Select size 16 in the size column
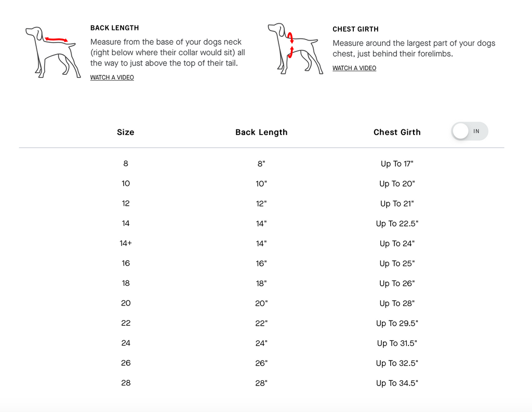Screen dimensions: 532x412 126,263
